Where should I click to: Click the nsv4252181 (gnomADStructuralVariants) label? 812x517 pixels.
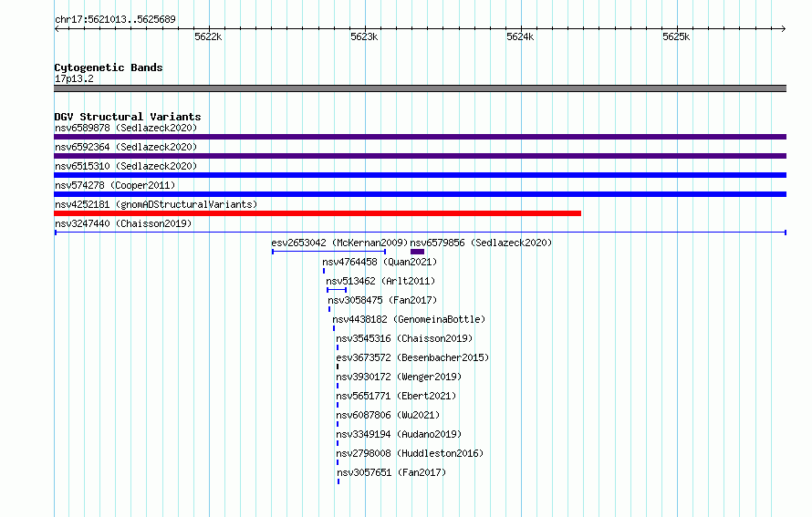click(x=156, y=204)
